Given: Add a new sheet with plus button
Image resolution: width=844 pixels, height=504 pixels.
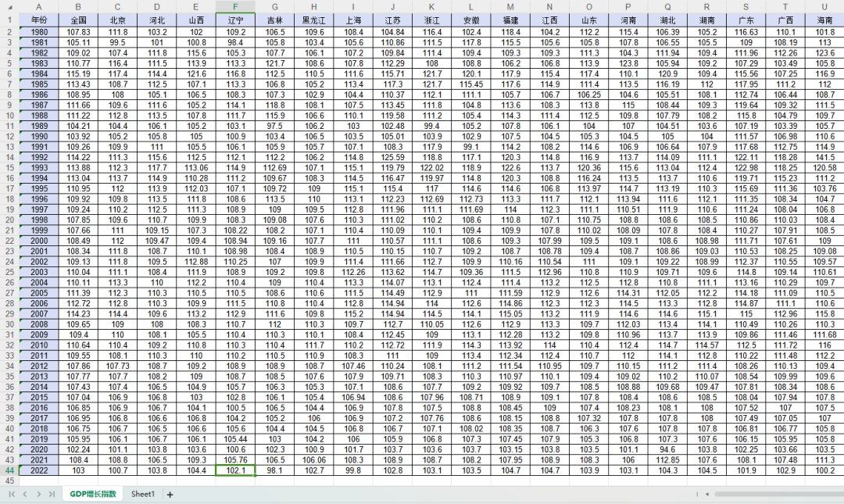Looking at the screenshot, I should coord(170,494).
